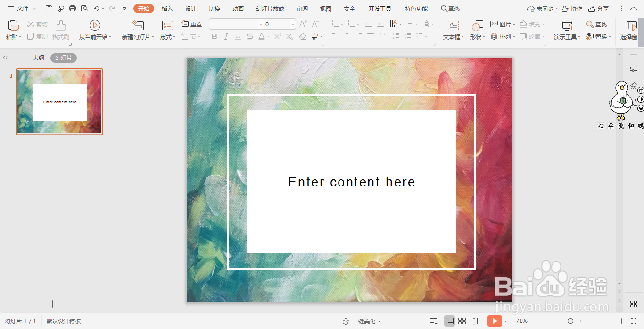Click the Copy (复制) icon

31,36
